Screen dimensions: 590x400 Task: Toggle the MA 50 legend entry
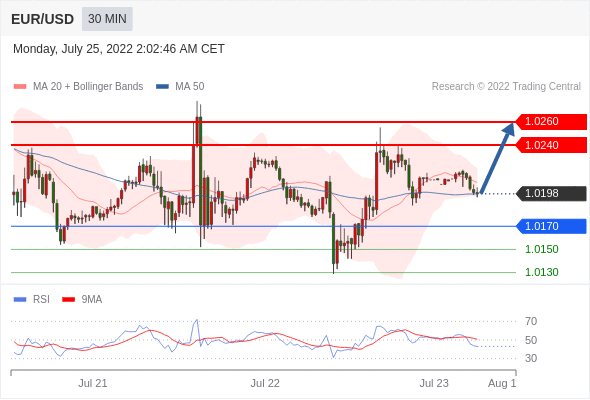(x=180, y=87)
